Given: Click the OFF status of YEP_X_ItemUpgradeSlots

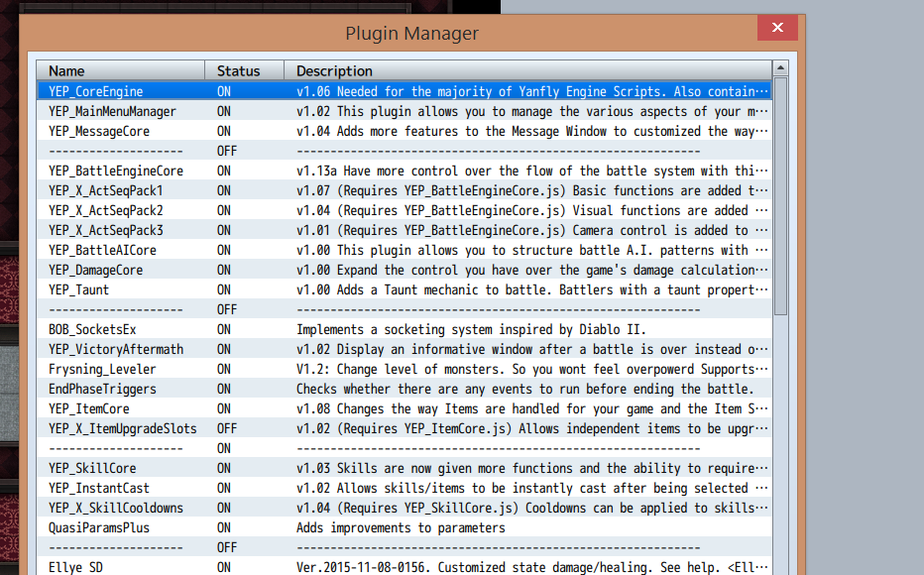Looking at the screenshot, I should 227,429.
